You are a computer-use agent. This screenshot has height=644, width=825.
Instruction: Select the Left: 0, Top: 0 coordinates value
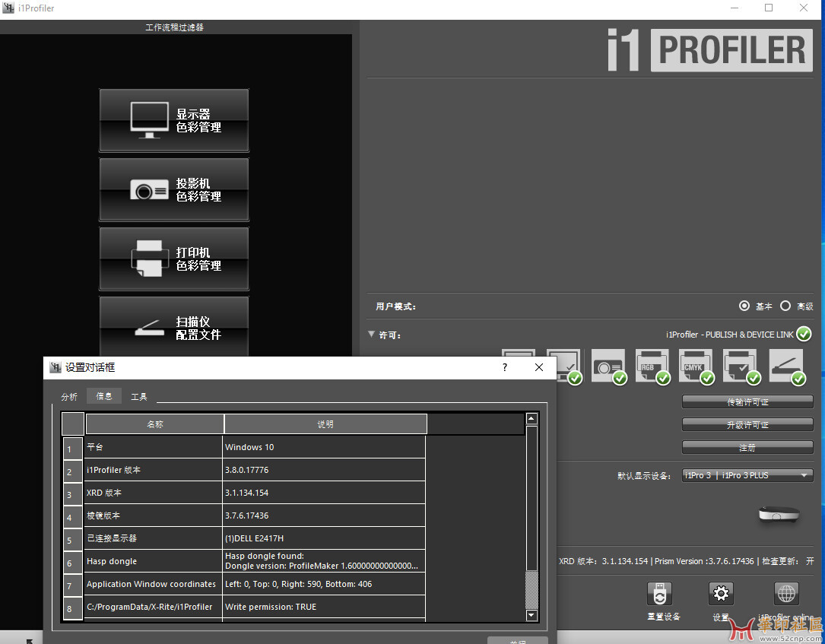pyautogui.click(x=324, y=584)
